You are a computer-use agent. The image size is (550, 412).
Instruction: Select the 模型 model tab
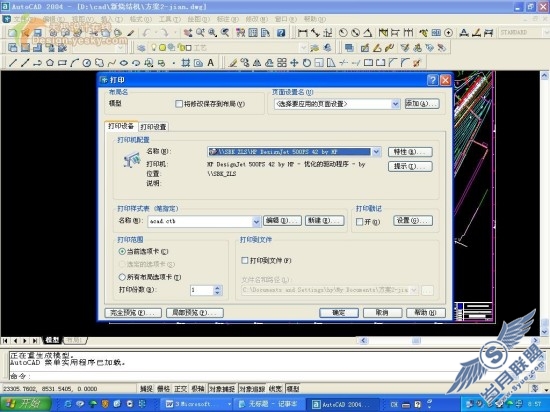[52, 340]
